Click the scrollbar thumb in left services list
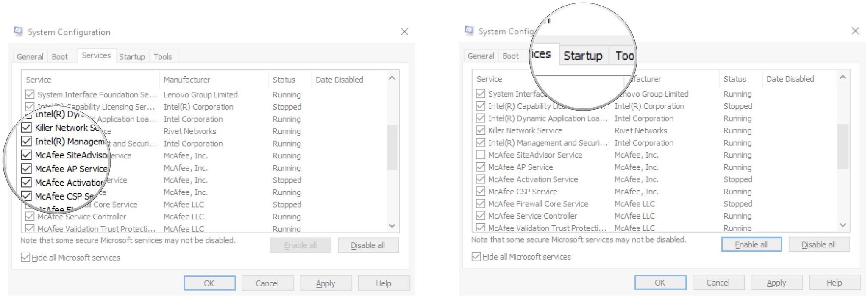The width and height of the screenshot is (868, 297). [x=392, y=147]
